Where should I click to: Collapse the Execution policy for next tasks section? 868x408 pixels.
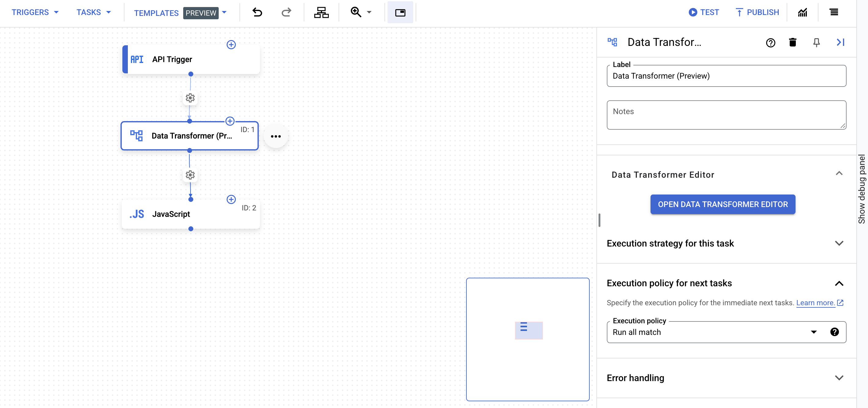(839, 283)
